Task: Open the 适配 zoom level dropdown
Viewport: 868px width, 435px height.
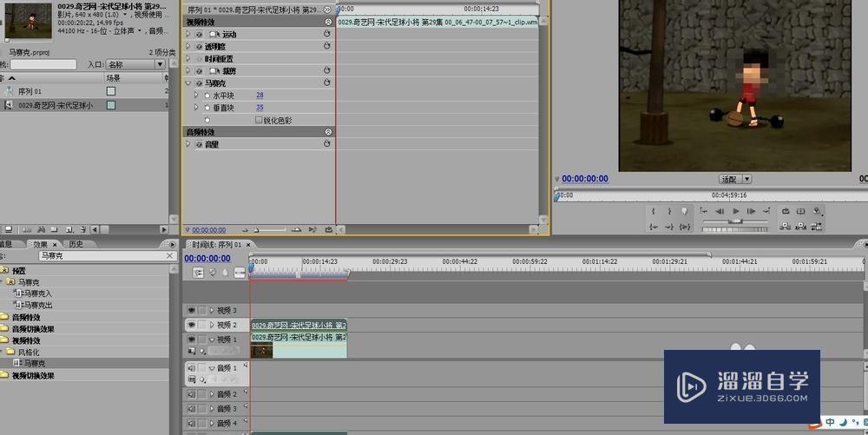Action: (735, 179)
